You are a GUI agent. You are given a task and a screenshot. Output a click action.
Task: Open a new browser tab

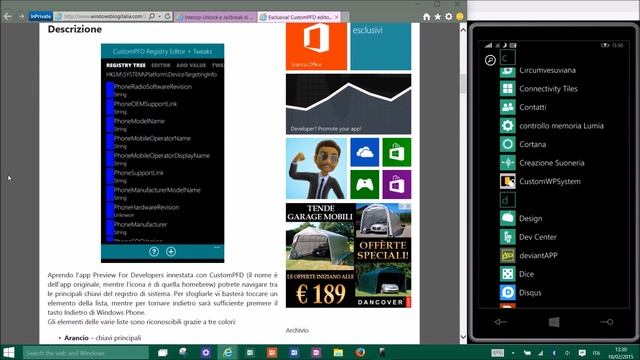345,17
